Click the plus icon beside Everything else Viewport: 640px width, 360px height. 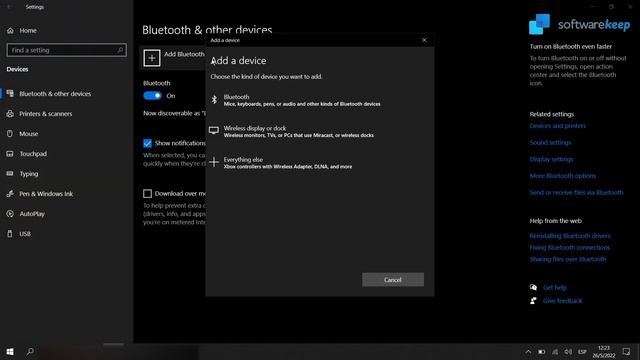point(214,162)
